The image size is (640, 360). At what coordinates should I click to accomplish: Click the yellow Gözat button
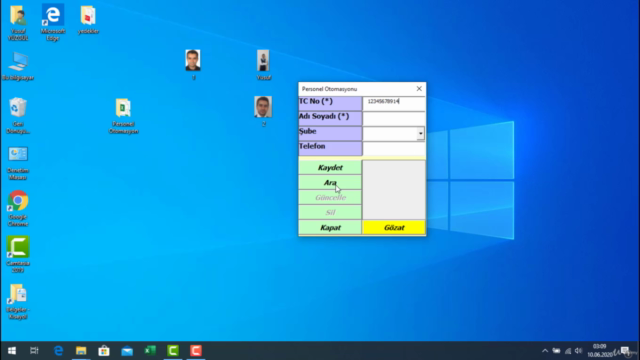tap(394, 227)
